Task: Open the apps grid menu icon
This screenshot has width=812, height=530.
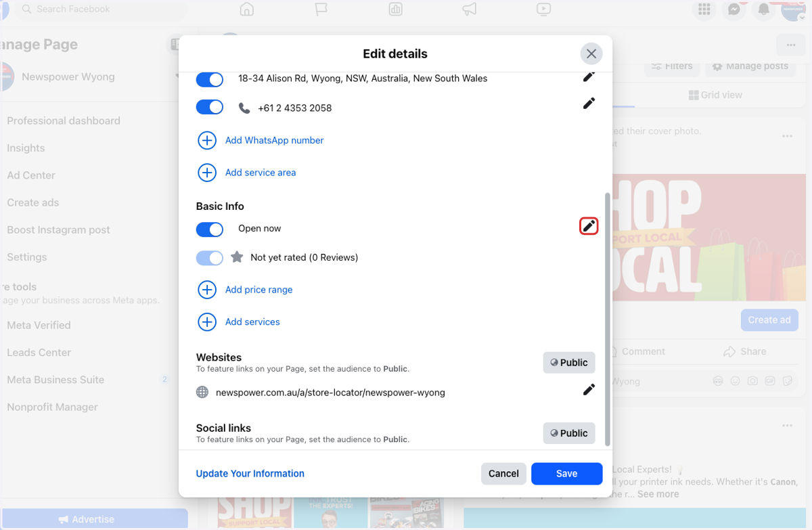Action: click(704, 9)
